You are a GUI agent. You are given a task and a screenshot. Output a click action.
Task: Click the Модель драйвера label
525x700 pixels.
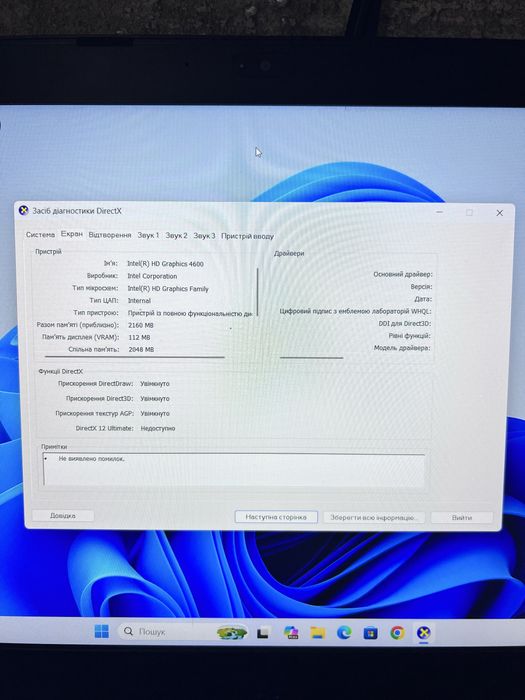tap(402, 347)
